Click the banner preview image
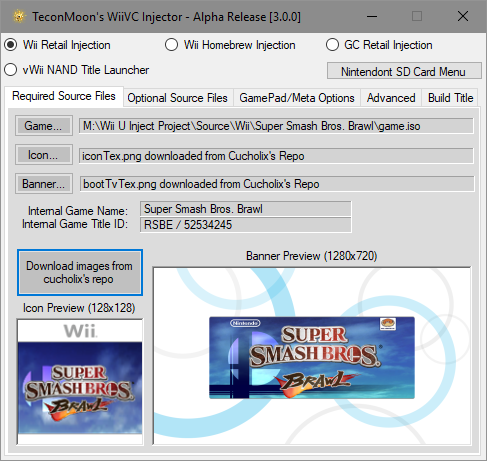Viewport: 487px width, 461px height. coord(312,356)
